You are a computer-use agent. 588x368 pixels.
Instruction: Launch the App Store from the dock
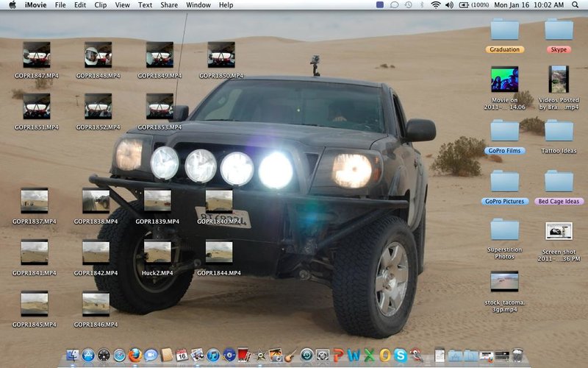pyautogui.click(x=88, y=355)
